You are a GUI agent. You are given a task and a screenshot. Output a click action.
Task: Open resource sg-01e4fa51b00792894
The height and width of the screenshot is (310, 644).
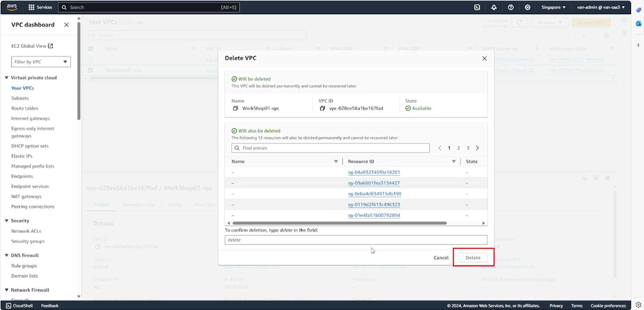(374, 215)
